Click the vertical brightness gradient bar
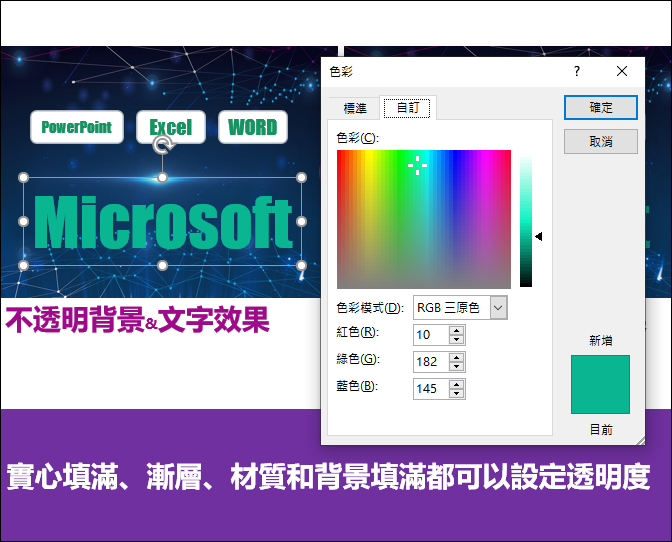672x542 pixels. click(526, 219)
